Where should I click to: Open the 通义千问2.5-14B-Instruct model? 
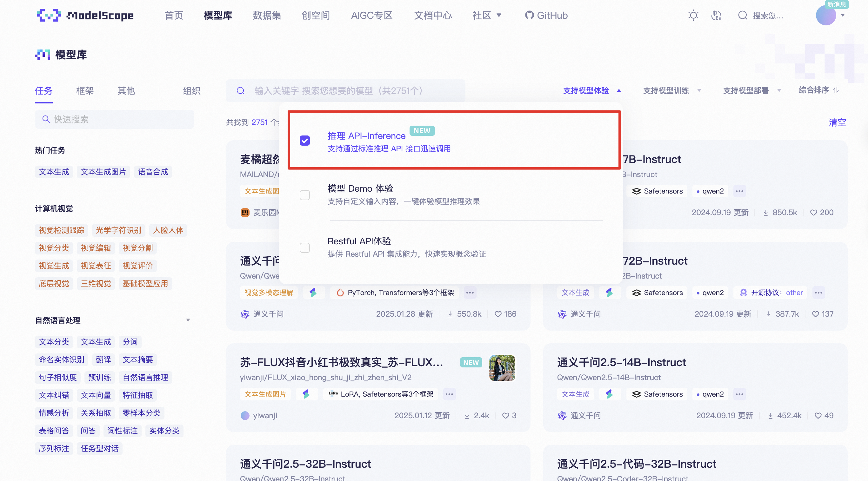click(x=621, y=362)
